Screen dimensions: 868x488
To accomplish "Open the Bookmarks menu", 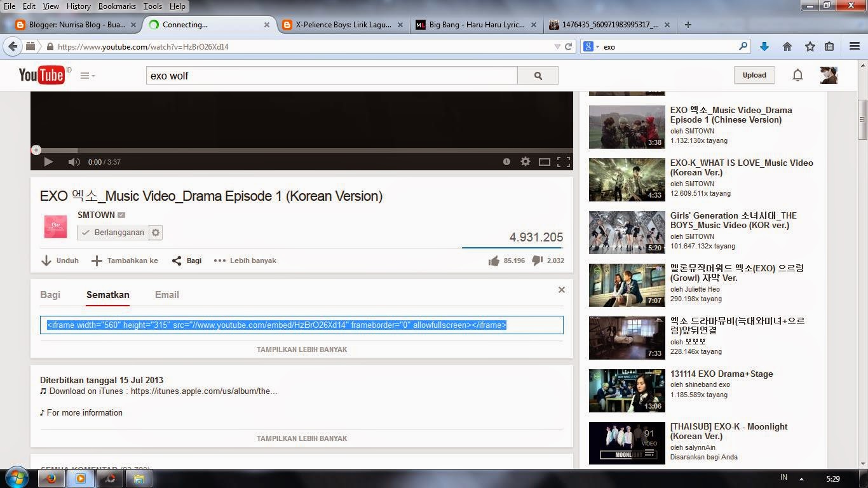I will pos(117,6).
